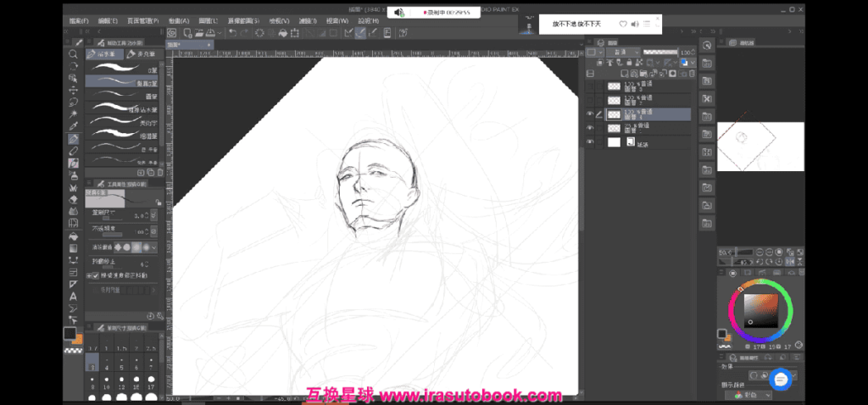The image size is (868, 405).
Task: Click the Scale/Rotate transform icon
Action: coord(295,33)
